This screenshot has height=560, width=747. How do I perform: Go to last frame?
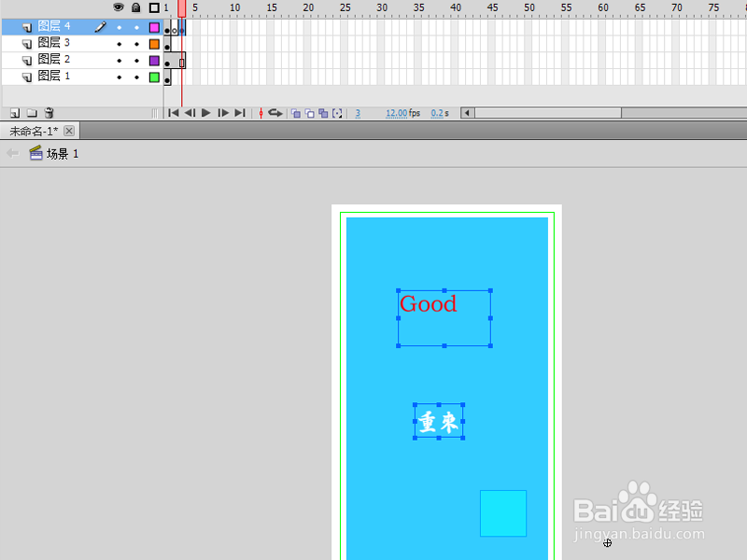(x=240, y=113)
